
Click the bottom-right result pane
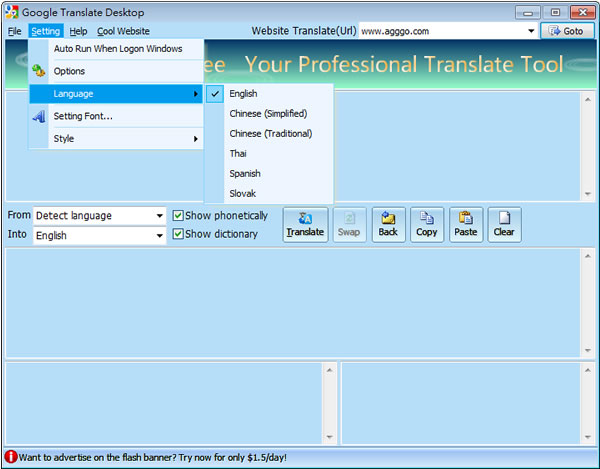[x=461, y=403]
